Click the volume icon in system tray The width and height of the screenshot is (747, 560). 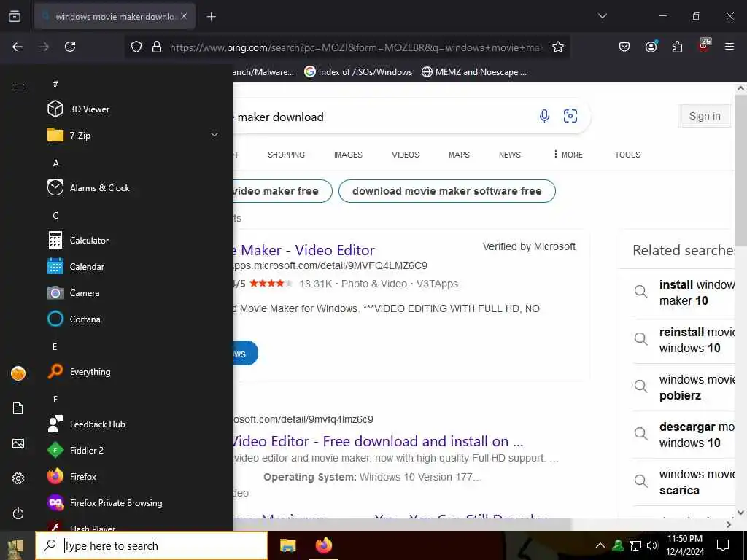pyautogui.click(x=652, y=545)
